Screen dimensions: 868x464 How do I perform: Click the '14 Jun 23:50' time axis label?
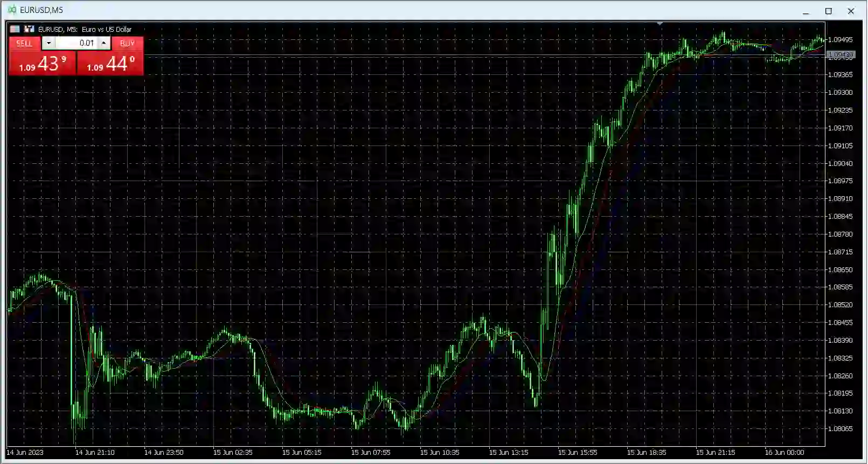click(x=164, y=452)
